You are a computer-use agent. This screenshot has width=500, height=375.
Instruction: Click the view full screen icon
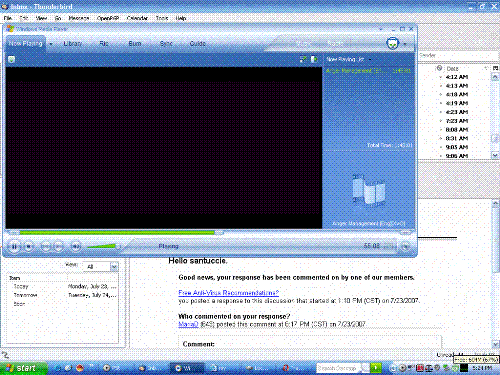point(303,59)
